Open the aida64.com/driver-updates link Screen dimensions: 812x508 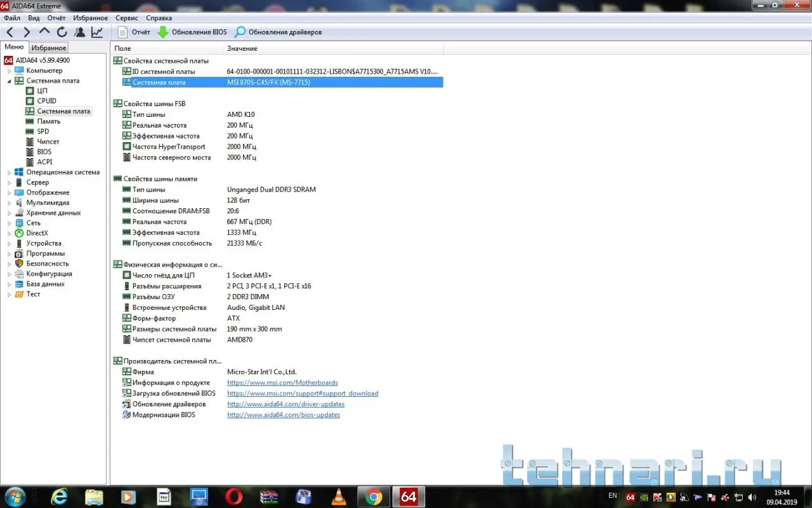click(x=286, y=404)
